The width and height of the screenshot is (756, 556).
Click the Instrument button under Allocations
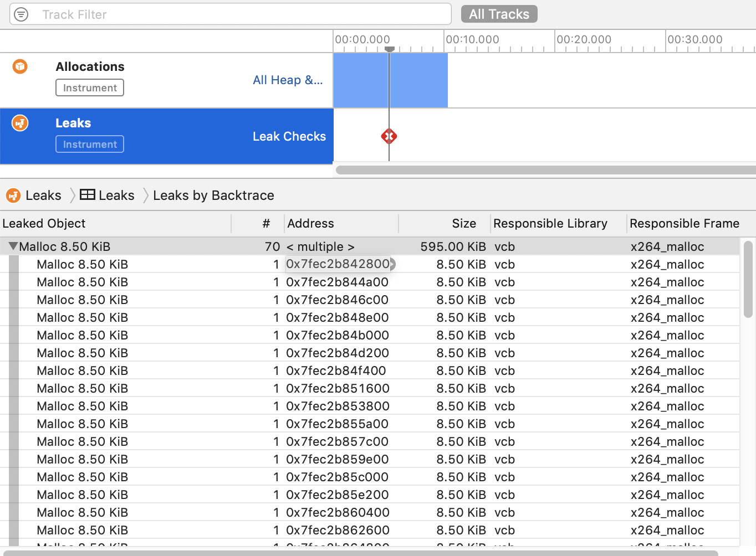point(89,87)
